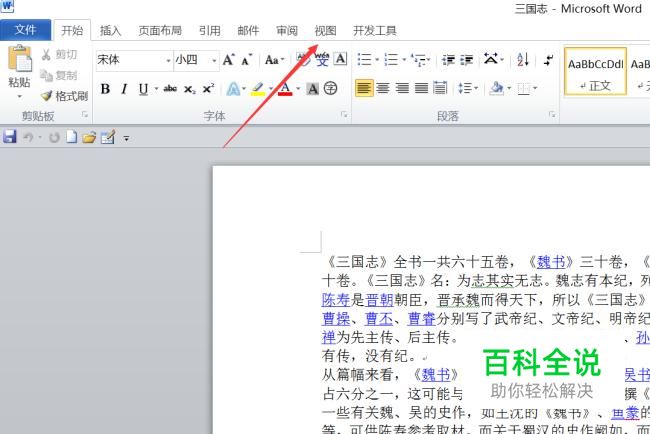This screenshot has width=650, height=434.
Task: Select the 正文 Normal style
Action: tap(595, 72)
